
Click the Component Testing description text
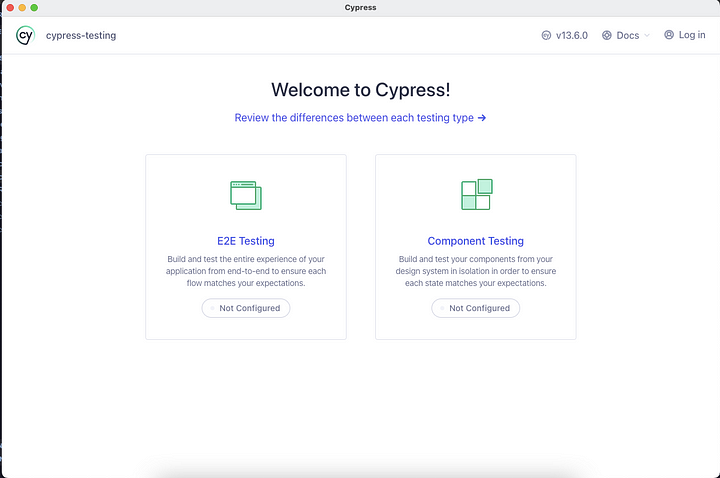[476, 271]
